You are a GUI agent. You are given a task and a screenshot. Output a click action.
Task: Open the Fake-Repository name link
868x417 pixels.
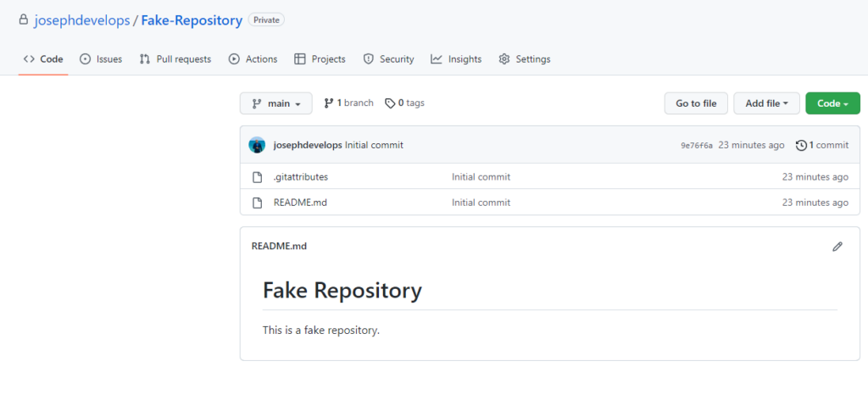coord(192,20)
